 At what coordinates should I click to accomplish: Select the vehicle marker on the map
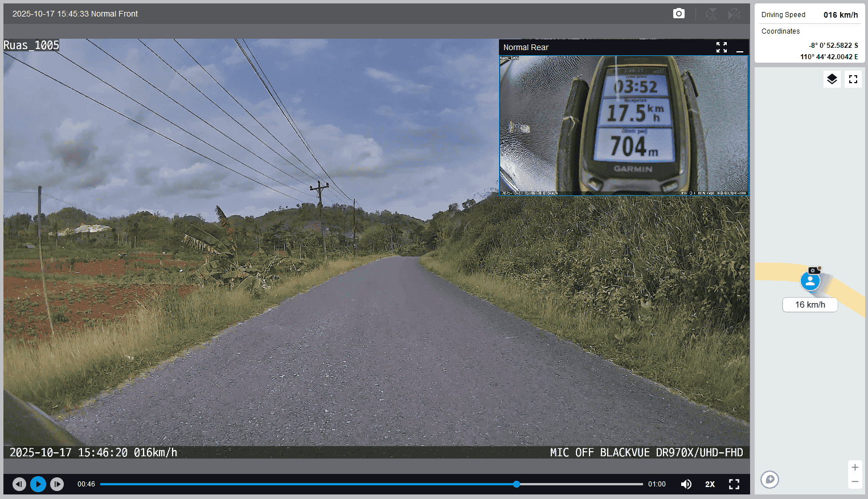pos(810,280)
